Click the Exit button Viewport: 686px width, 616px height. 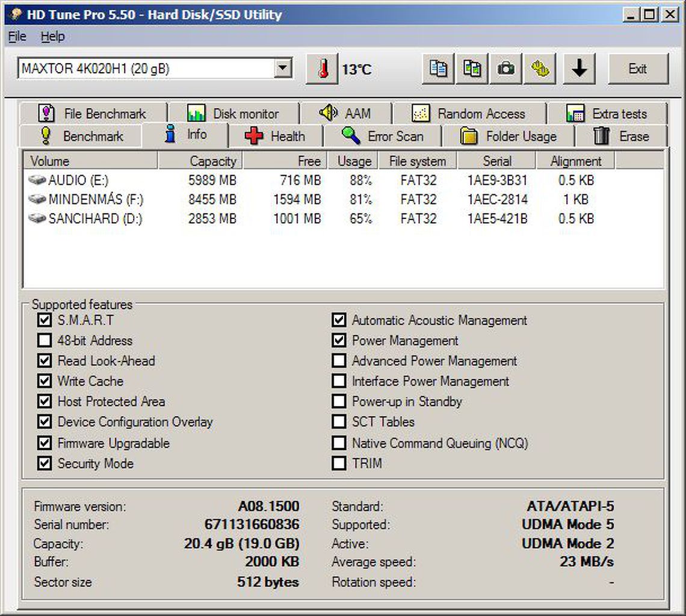click(638, 69)
